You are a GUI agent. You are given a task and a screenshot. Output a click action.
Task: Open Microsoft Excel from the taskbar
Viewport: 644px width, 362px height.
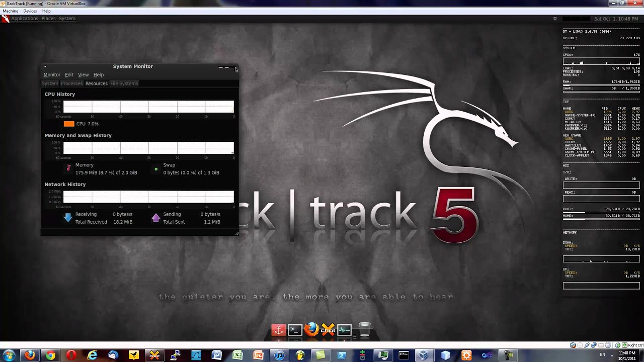[x=237, y=355]
